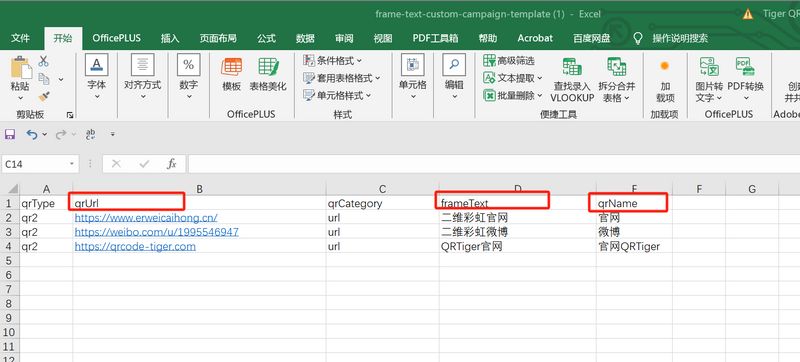Click in the Name Box showing C14

coord(35,164)
